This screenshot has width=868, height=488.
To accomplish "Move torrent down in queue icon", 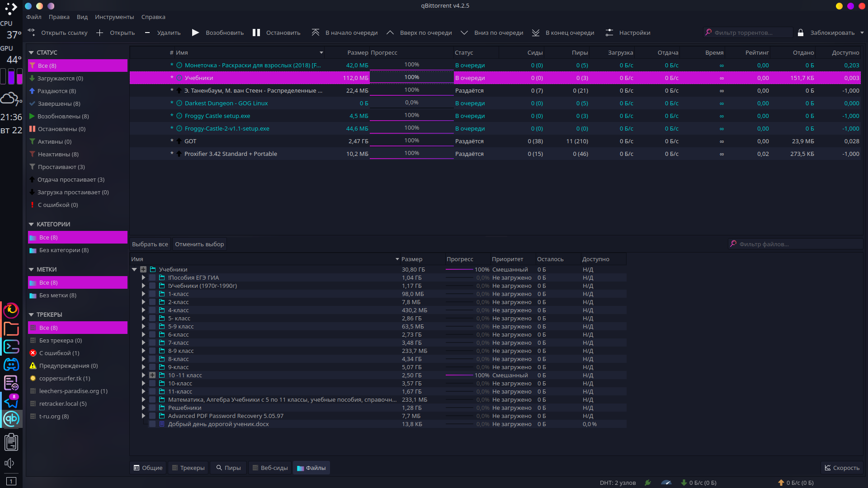I will click(x=464, y=33).
